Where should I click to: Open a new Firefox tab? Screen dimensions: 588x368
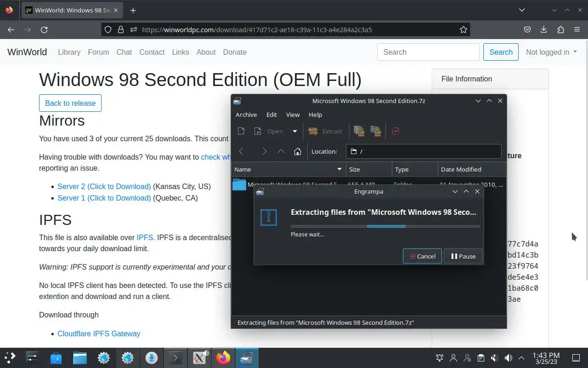(x=133, y=10)
